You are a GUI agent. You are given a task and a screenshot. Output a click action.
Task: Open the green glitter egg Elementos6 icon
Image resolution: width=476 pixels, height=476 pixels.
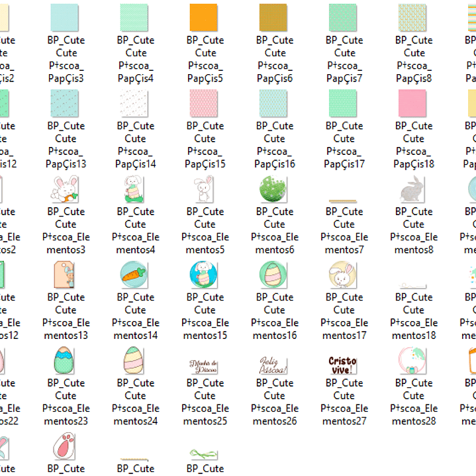click(274, 189)
